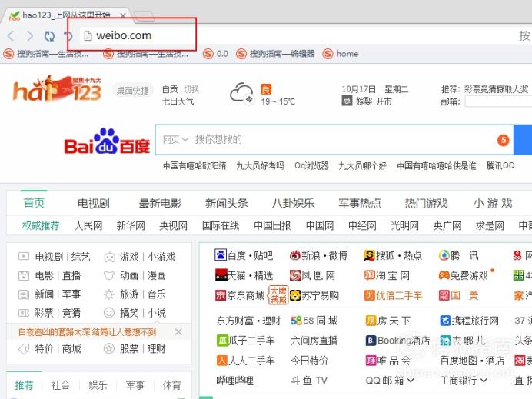The image size is (532, 399).
Task: Open 人民网 link
Action: pos(88,225)
